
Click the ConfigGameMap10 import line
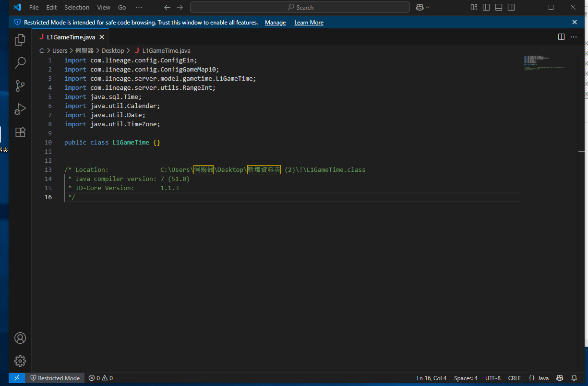pyautogui.click(x=142, y=70)
